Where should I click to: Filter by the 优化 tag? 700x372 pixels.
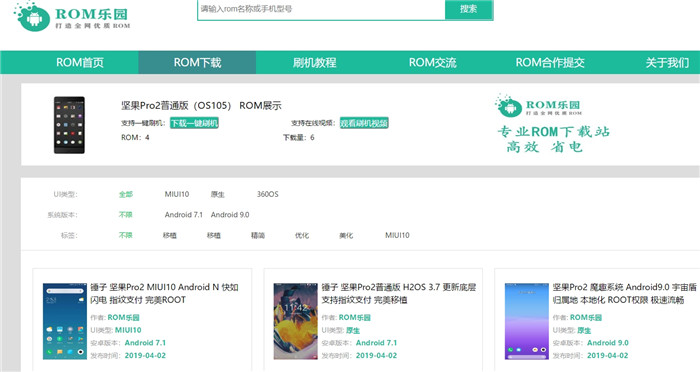(x=302, y=235)
